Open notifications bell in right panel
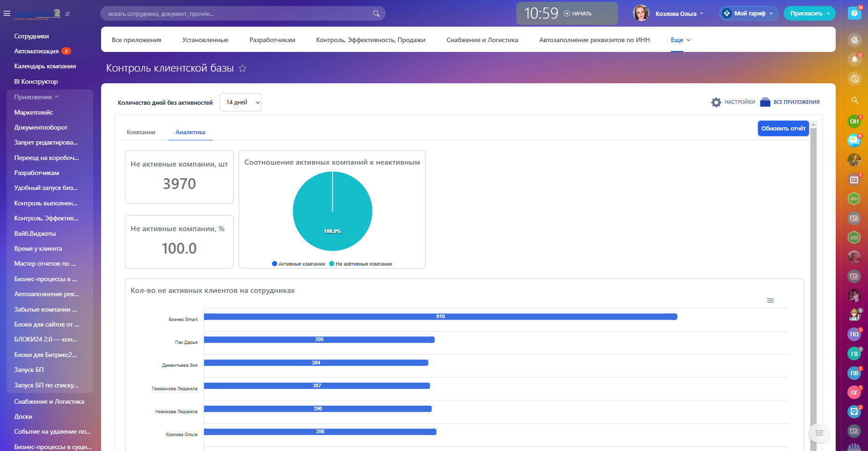The image size is (868, 451). pos(854,59)
